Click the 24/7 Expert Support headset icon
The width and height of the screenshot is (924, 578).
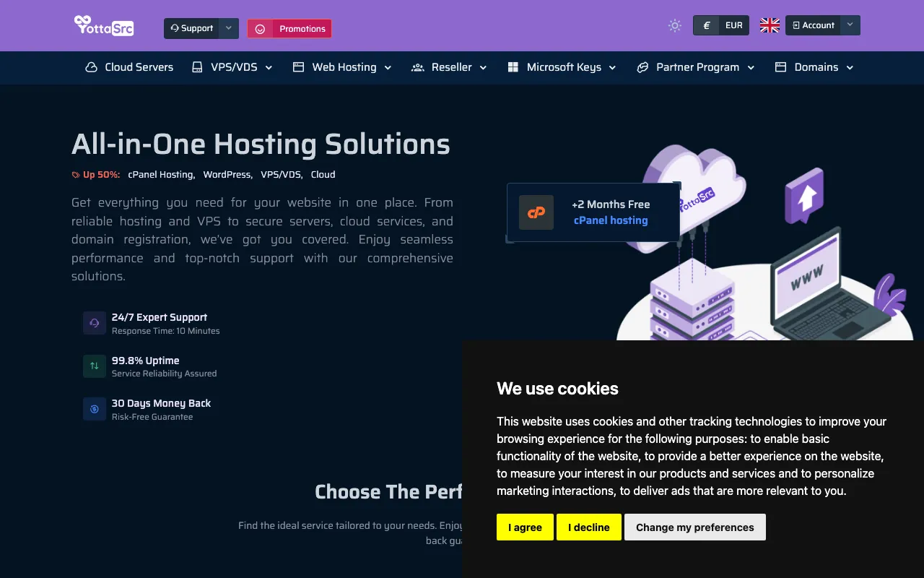(x=95, y=323)
